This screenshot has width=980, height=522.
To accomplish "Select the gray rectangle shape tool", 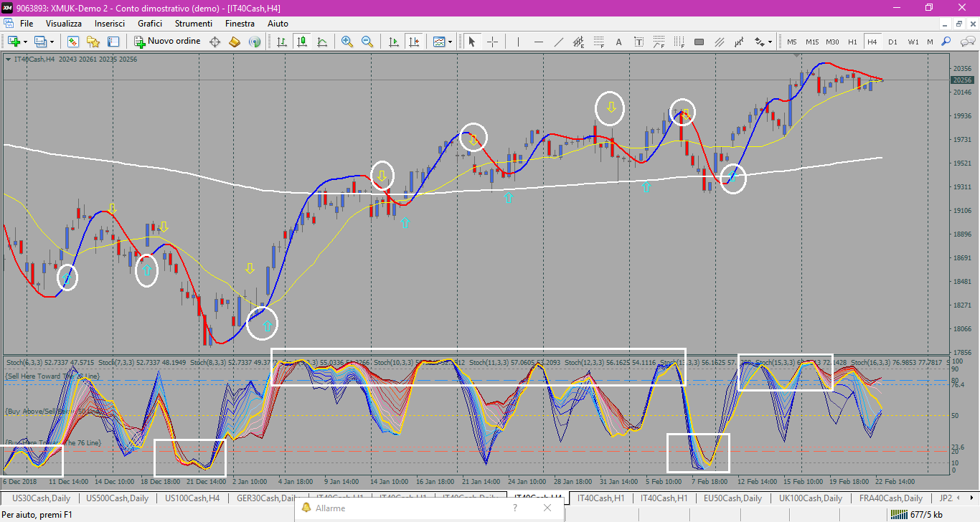I will pos(699,42).
